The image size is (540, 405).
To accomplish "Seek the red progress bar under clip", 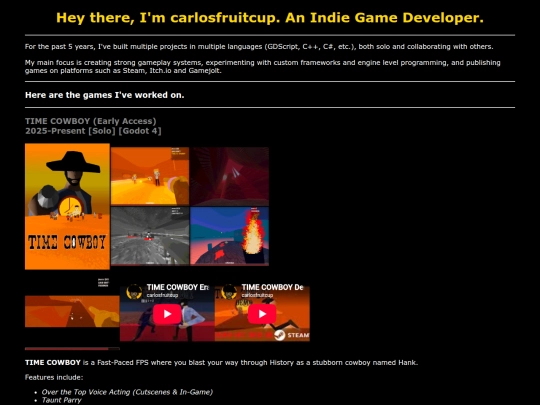I will 72,349.
